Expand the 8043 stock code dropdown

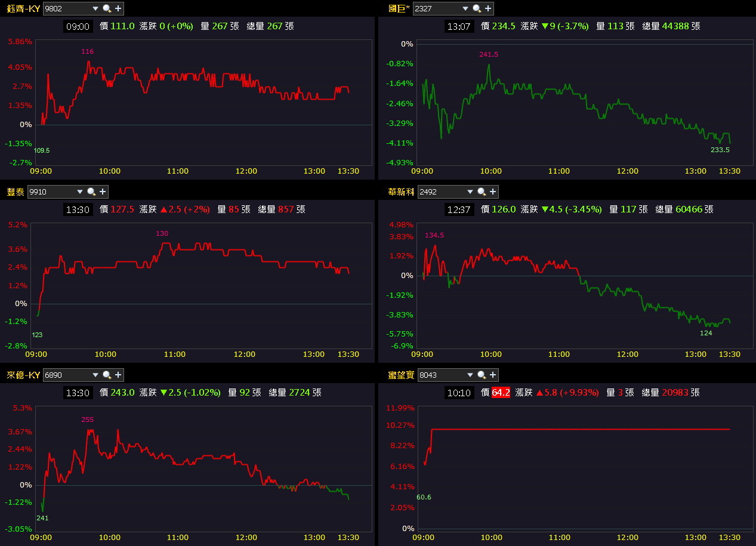[x=470, y=375]
